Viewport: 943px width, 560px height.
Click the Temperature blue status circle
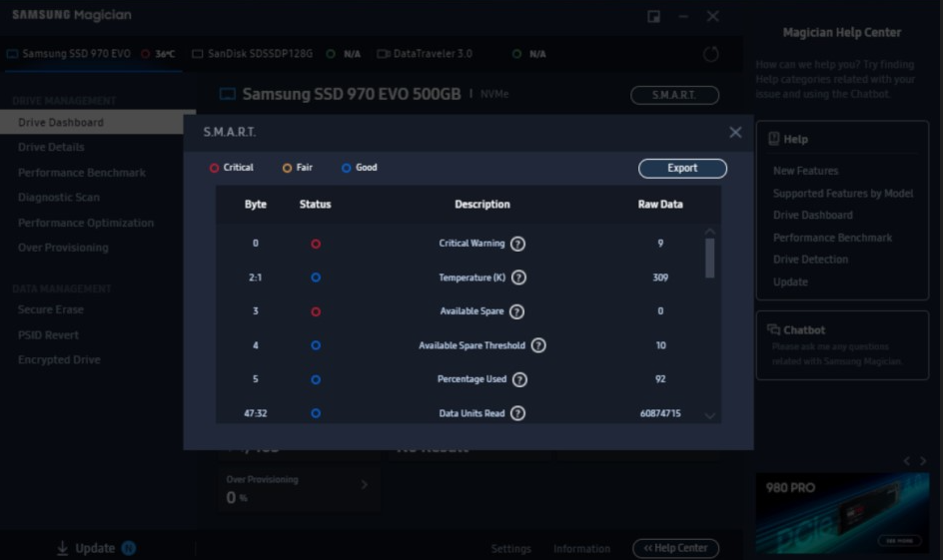coord(316,278)
